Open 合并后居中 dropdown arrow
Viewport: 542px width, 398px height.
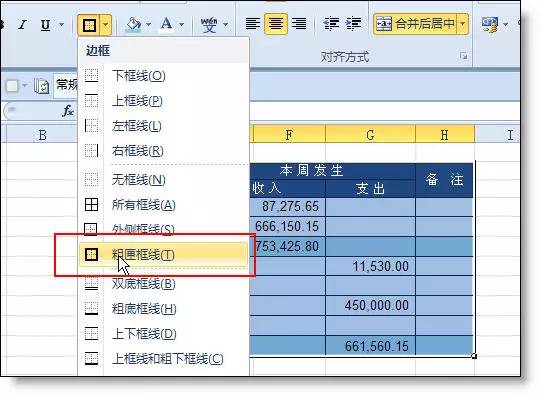[462, 24]
